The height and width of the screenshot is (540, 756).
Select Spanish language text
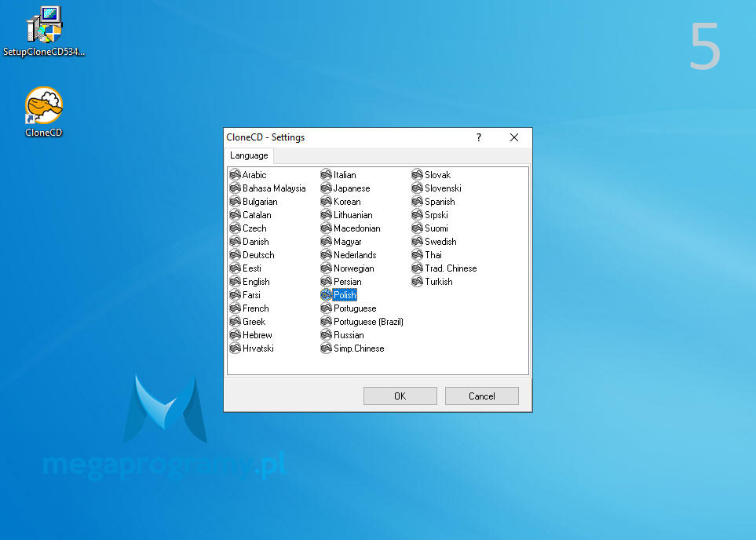click(440, 202)
